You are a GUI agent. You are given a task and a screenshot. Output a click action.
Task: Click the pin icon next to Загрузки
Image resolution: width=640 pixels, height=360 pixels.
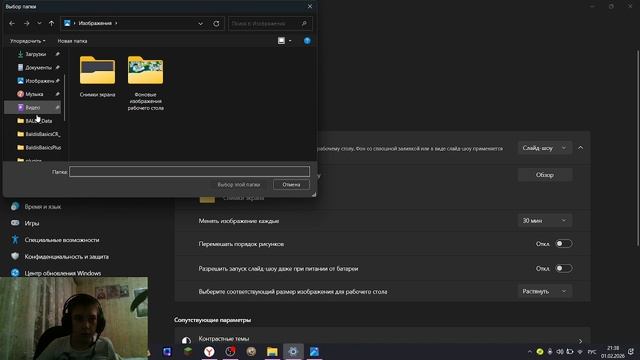pyautogui.click(x=58, y=54)
